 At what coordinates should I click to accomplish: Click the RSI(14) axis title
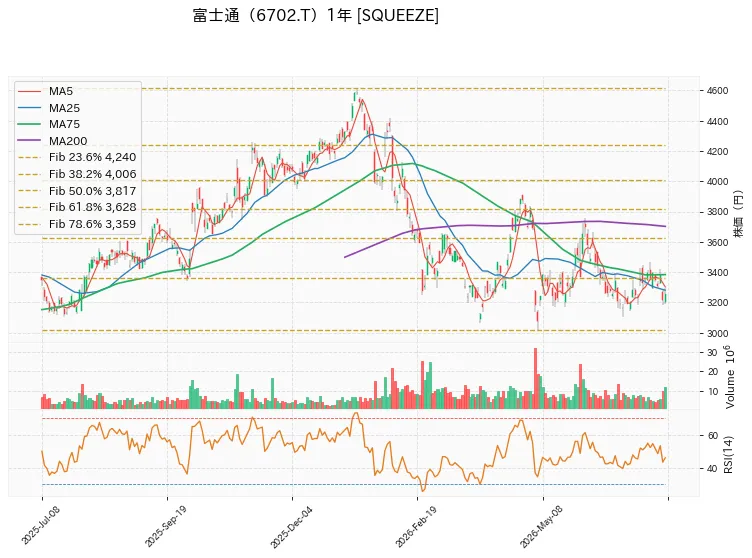[x=728, y=455]
